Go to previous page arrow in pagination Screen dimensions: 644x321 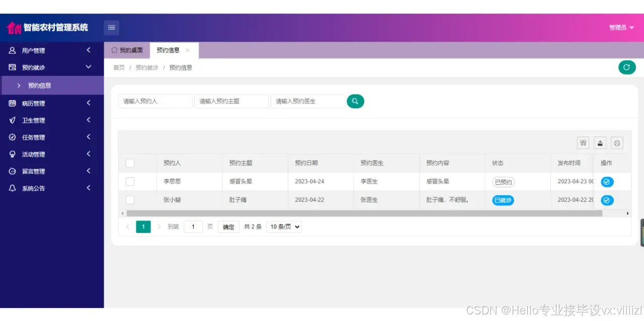127,227
